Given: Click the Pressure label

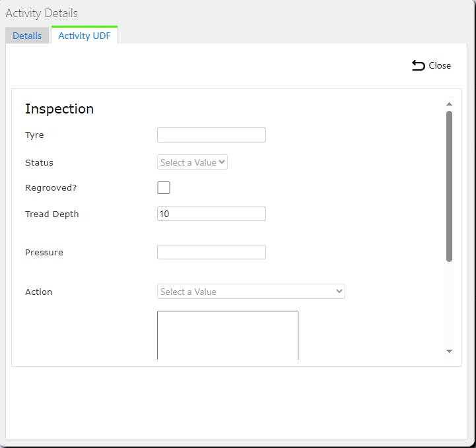Looking at the screenshot, I should tap(44, 252).
